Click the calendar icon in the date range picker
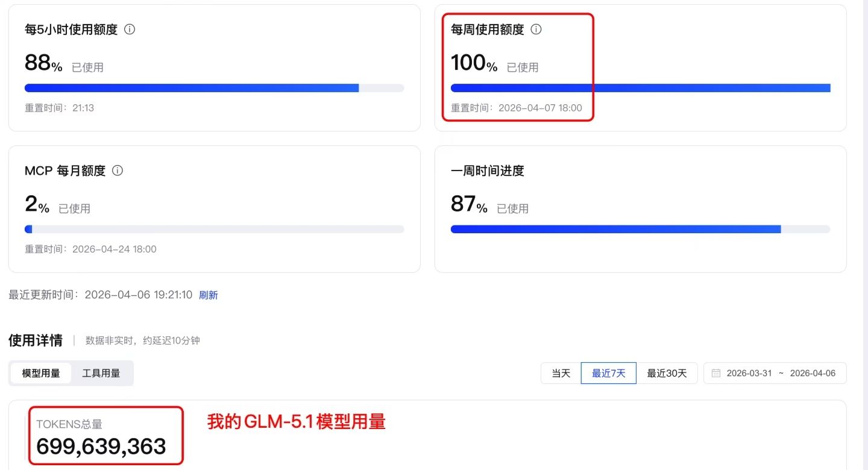This screenshot has width=868, height=470. pyautogui.click(x=716, y=373)
